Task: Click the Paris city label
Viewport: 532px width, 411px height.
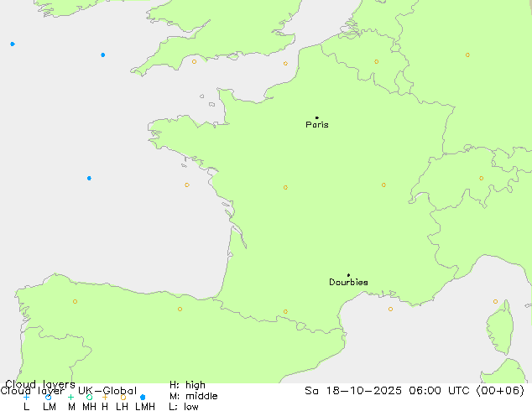Action: (x=317, y=125)
